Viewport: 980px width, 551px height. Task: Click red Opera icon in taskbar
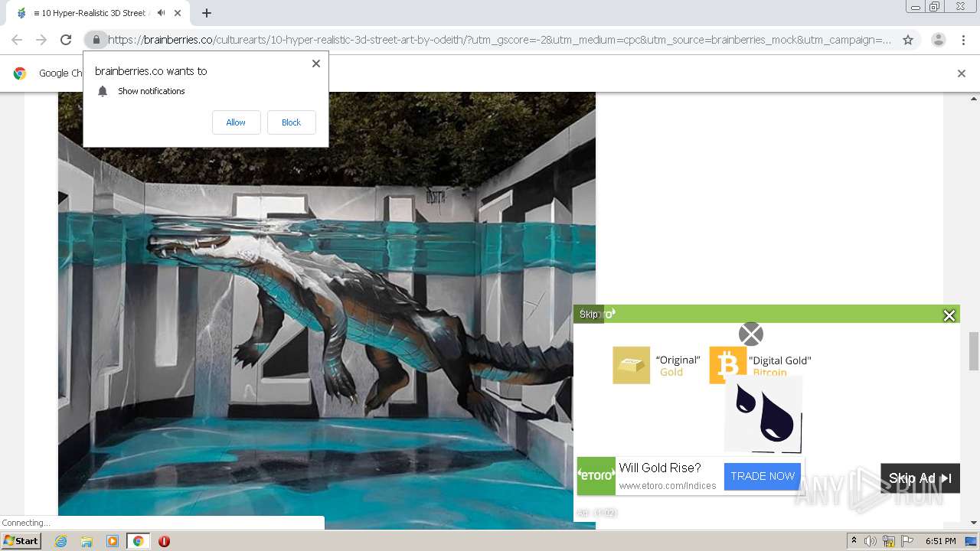pos(164,541)
